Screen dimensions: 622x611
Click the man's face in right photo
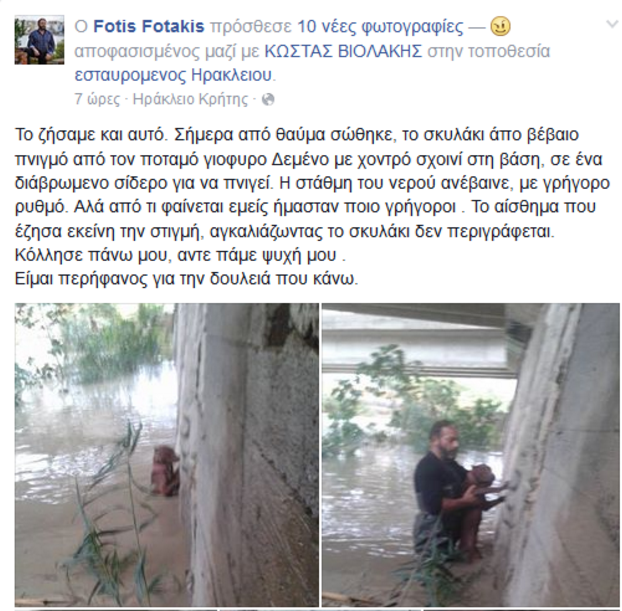point(446,440)
